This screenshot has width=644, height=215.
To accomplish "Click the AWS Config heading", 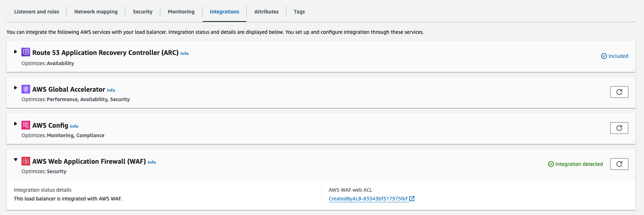I will [50, 125].
